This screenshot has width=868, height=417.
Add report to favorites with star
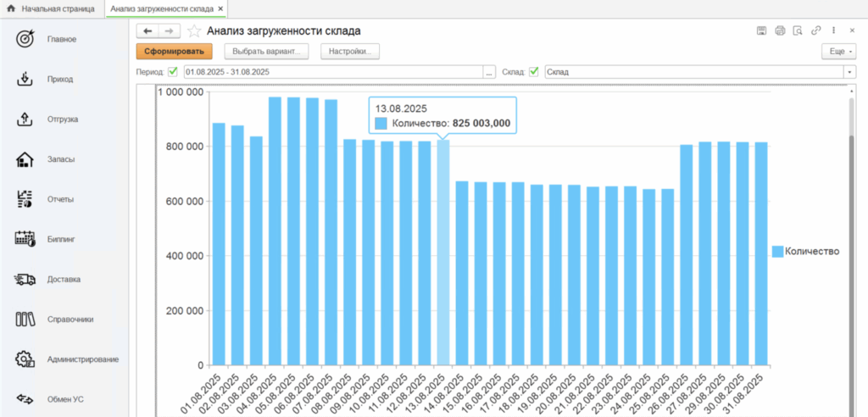point(194,31)
